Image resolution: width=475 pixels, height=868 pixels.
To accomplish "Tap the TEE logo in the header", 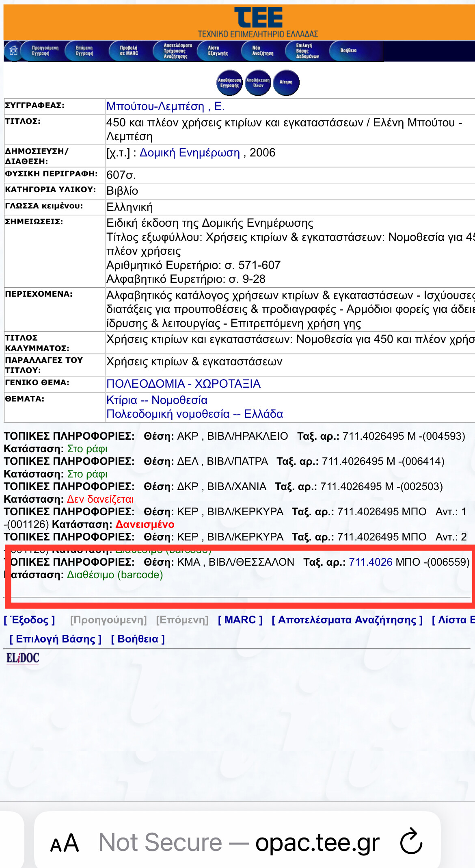I will (258, 17).
